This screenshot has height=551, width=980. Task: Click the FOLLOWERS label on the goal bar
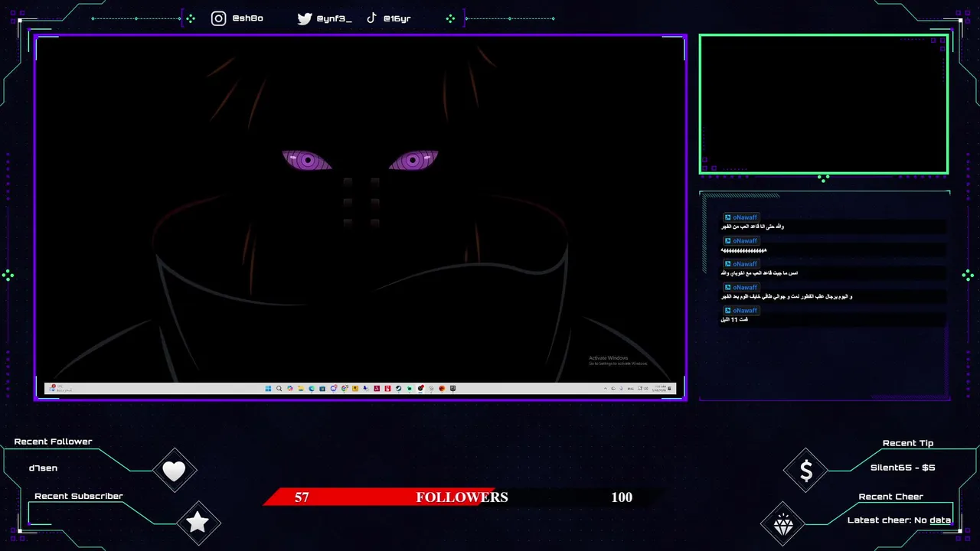[462, 497]
